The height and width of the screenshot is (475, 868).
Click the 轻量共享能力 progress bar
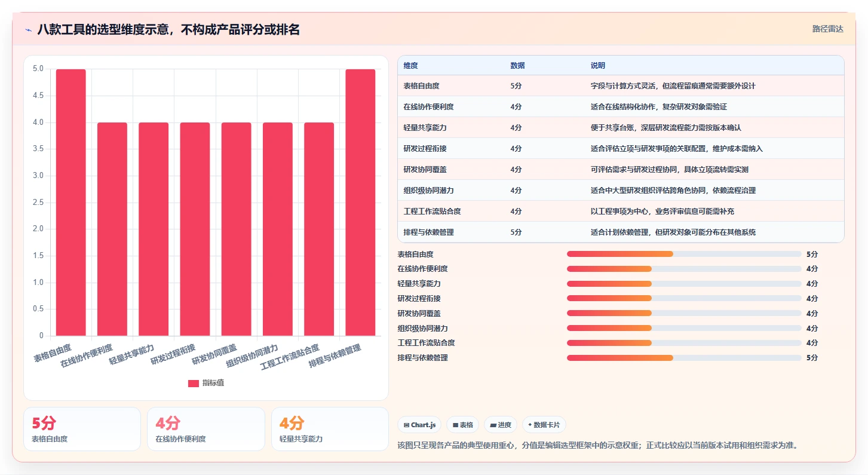click(x=684, y=284)
